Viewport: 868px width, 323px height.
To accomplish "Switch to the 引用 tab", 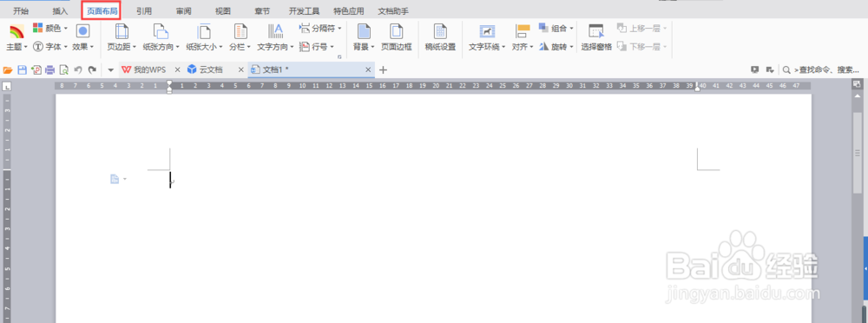I will click(x=144, y=10).
